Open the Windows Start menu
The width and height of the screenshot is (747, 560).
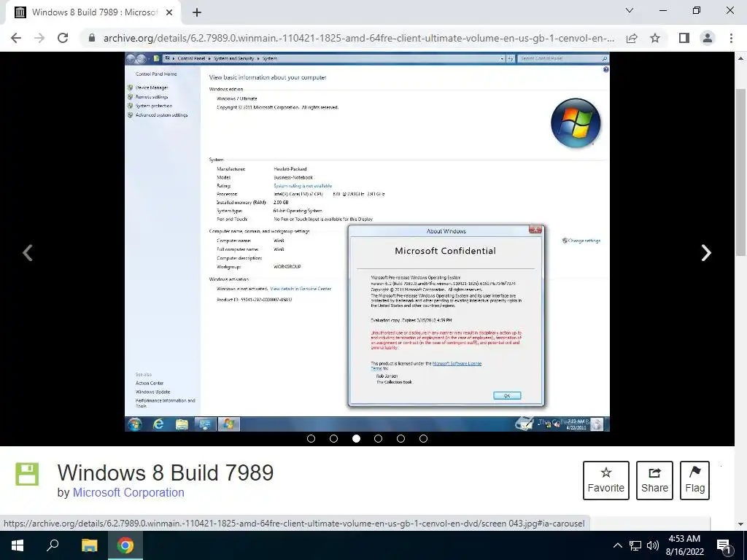[x=18, y=545]
